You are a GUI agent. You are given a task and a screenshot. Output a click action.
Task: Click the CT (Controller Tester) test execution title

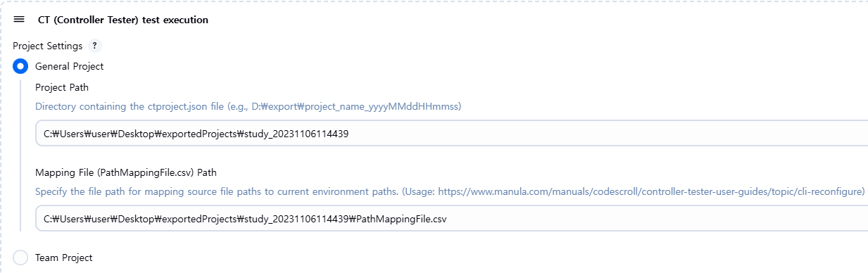point(123,20)
